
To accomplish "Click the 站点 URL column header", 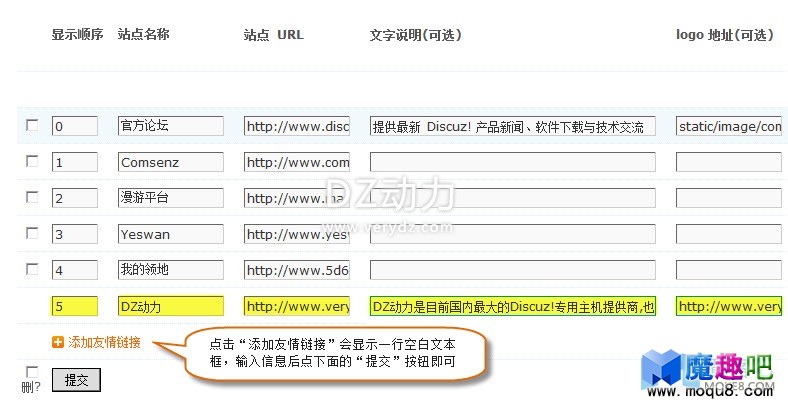I will point(274,35).
